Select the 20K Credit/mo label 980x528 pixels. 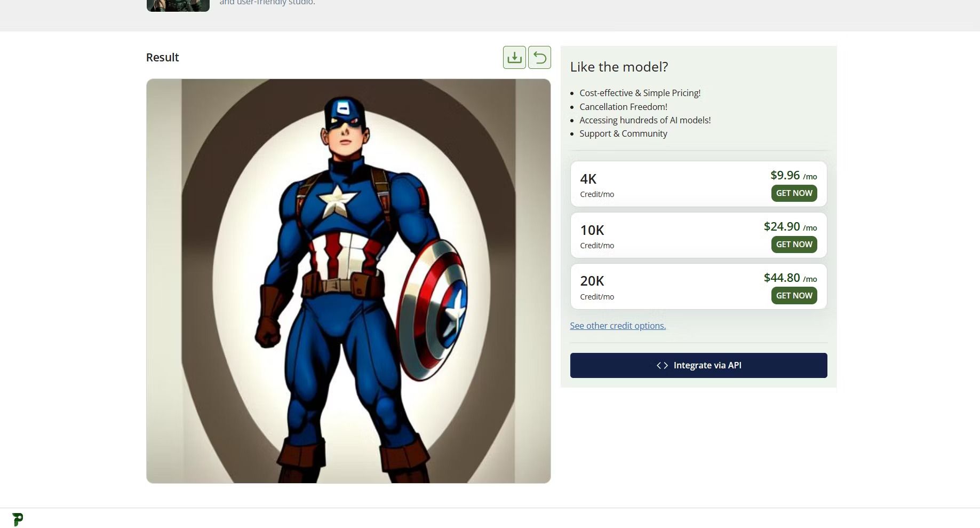pos(597,287)
